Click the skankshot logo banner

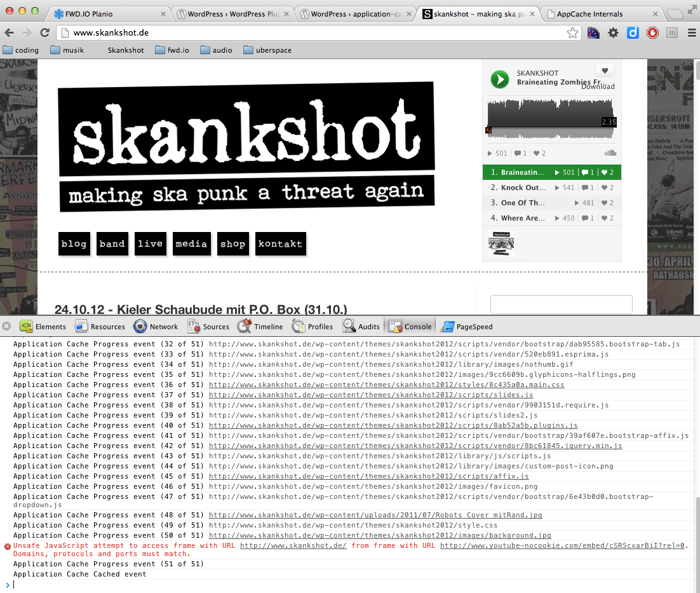coord(246,147)
